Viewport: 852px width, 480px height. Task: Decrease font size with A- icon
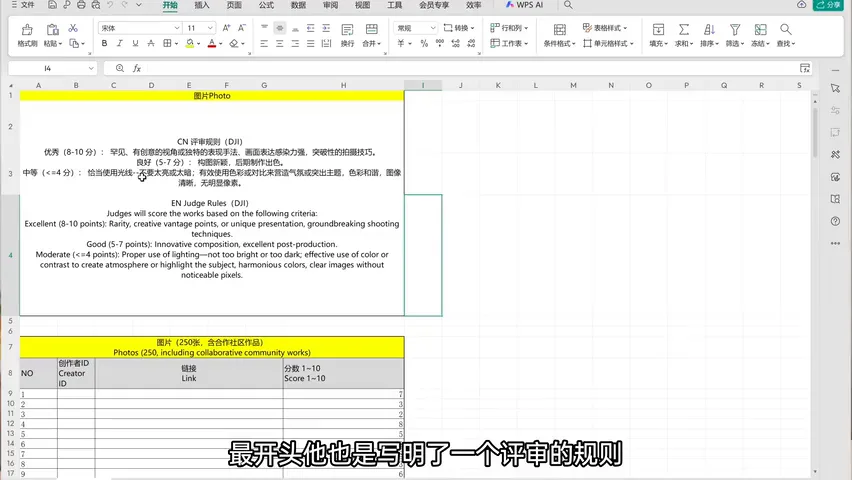point(242,28)
